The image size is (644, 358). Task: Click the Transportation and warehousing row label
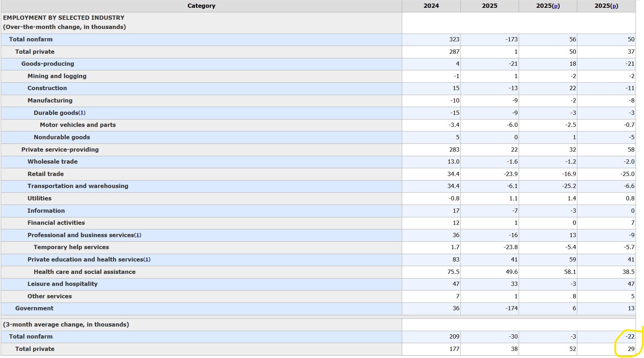coord(78,186)
